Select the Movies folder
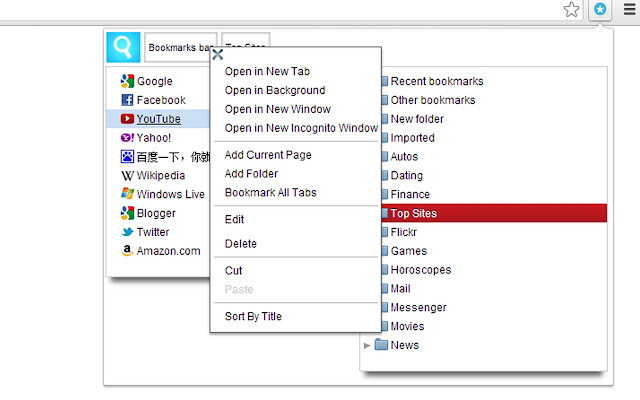Screen dimensions: 640x400 407,326
